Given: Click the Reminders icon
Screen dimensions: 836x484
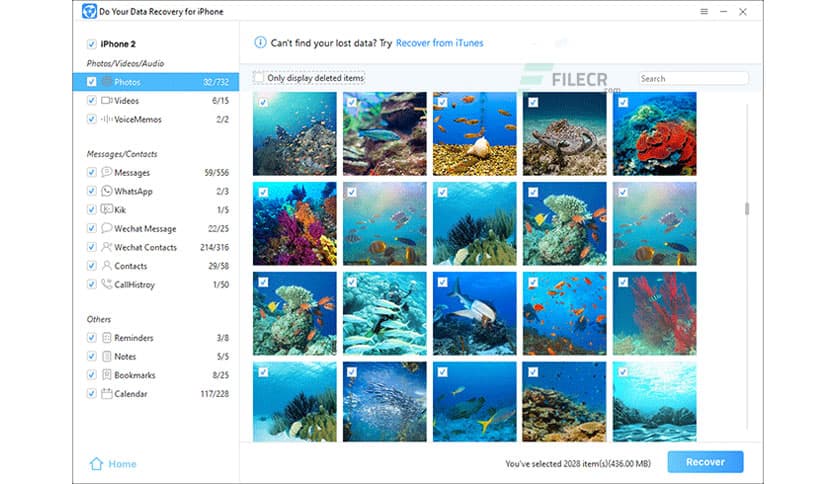Looking at the screenshot, I should [x=107, y=337].
